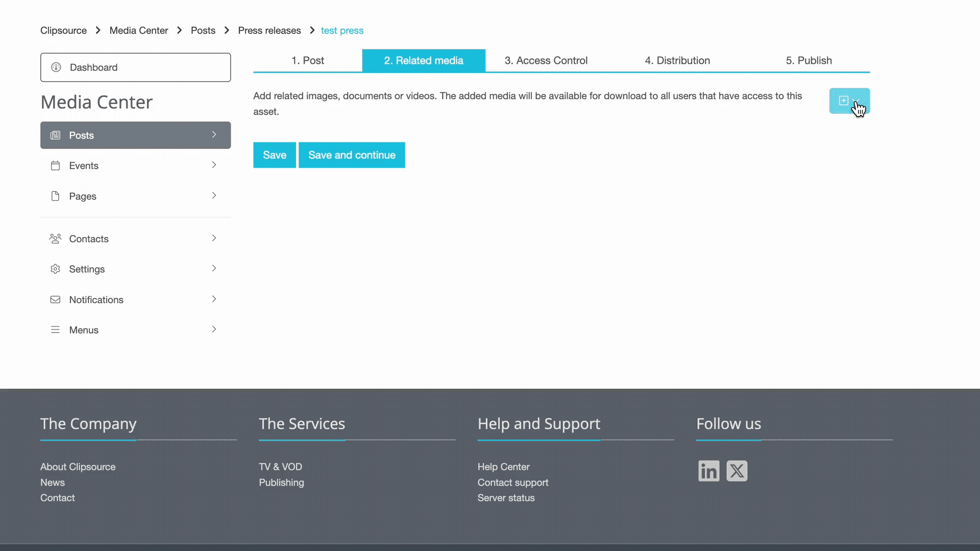
Task: Click the Save button
Action: (x=275, y=155)
